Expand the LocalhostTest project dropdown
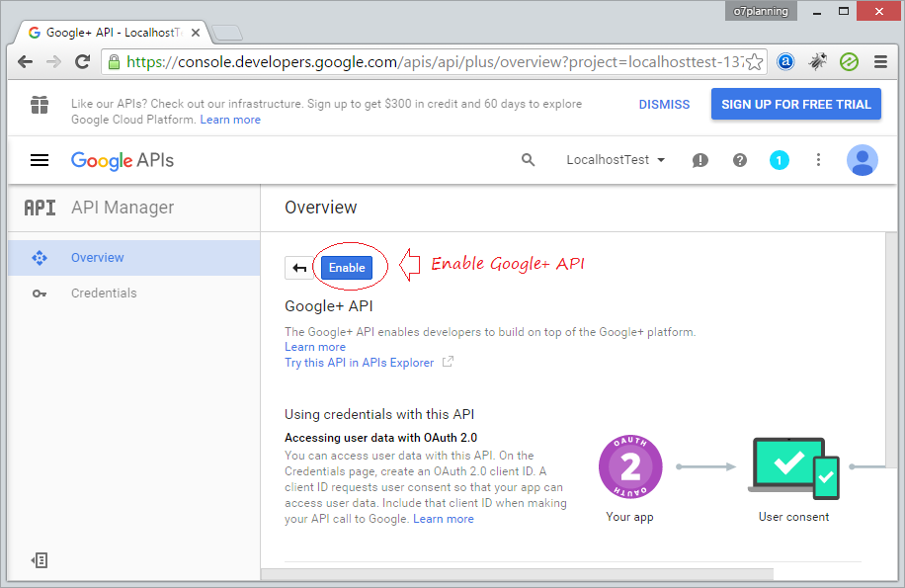905x588 pixels. 616,160
